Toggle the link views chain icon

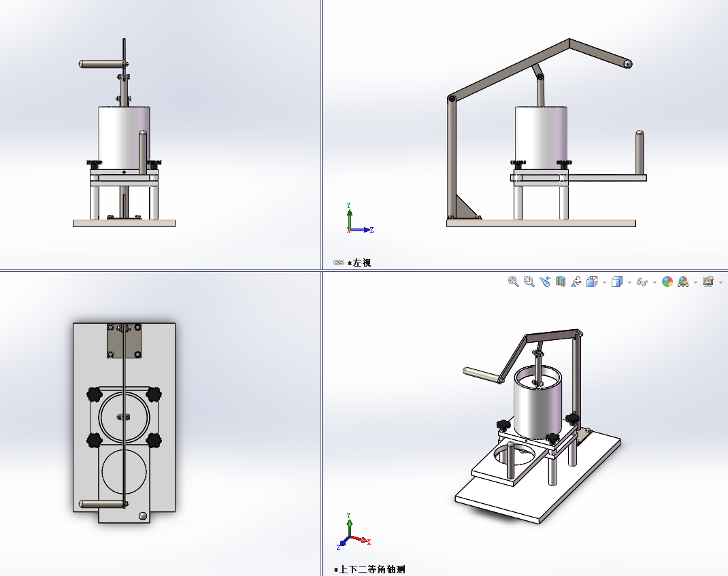(x=338, y=262)
